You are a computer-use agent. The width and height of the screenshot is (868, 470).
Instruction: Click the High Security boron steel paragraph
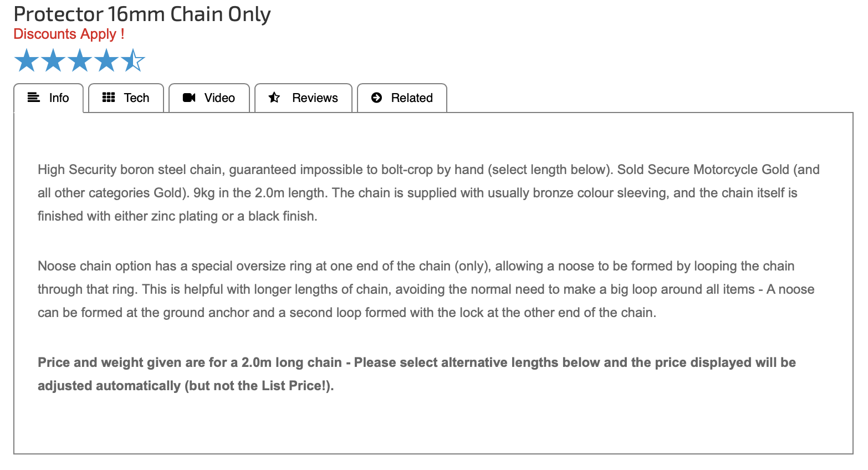click(x=428, y=193)
